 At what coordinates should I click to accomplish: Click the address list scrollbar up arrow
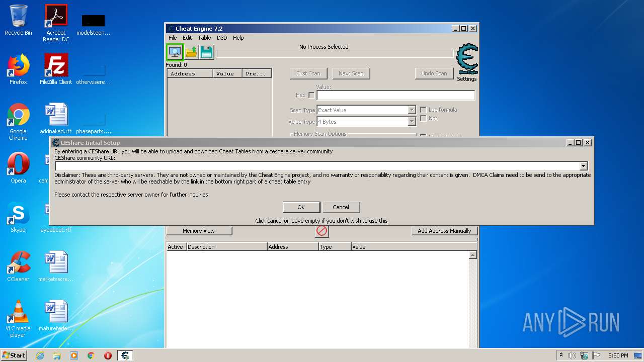pos(472,255)
